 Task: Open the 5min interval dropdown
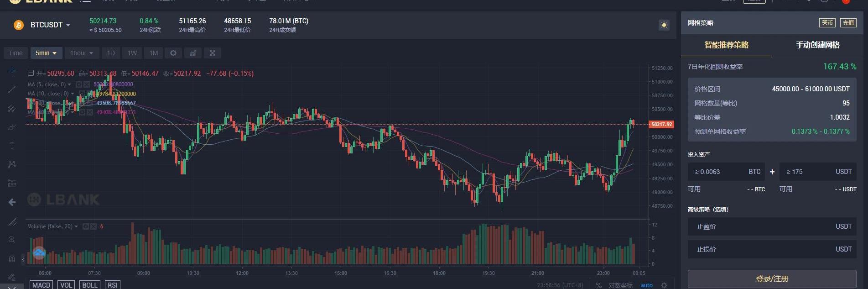click(x=46, y=53)
